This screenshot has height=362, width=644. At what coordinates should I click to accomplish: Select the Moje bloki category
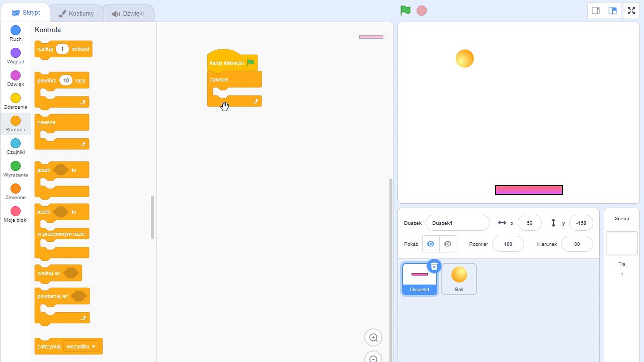click(16, 215)
